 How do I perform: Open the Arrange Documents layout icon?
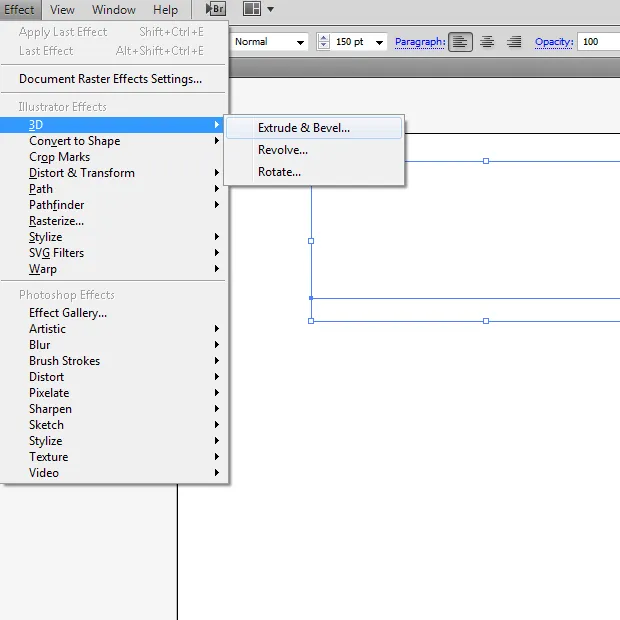pyautogui.click(x=251, y=10)
